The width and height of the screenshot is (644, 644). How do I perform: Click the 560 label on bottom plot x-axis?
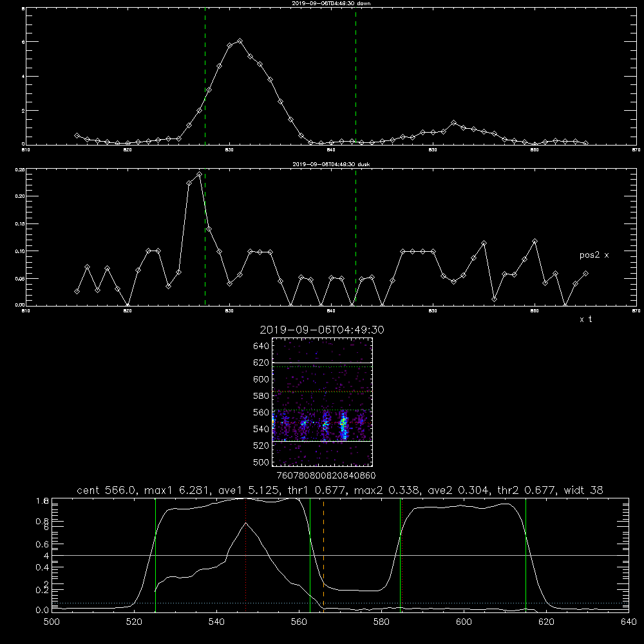click(299, 622)
